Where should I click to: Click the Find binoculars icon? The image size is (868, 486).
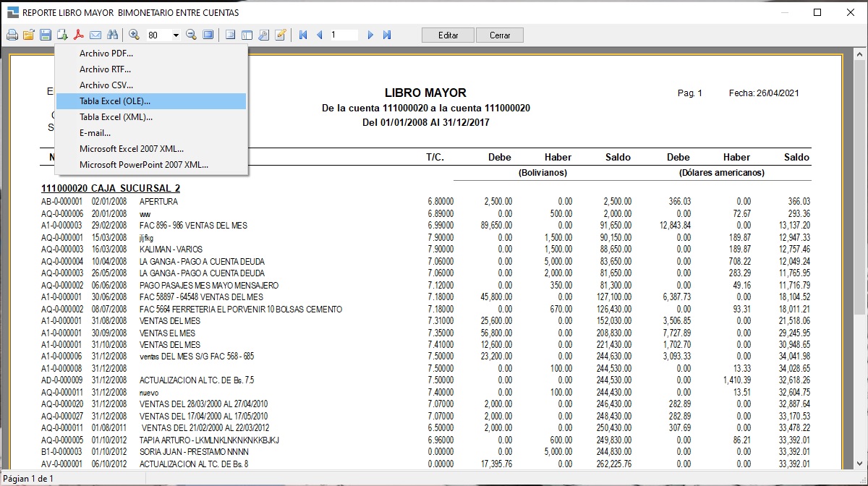112,35
